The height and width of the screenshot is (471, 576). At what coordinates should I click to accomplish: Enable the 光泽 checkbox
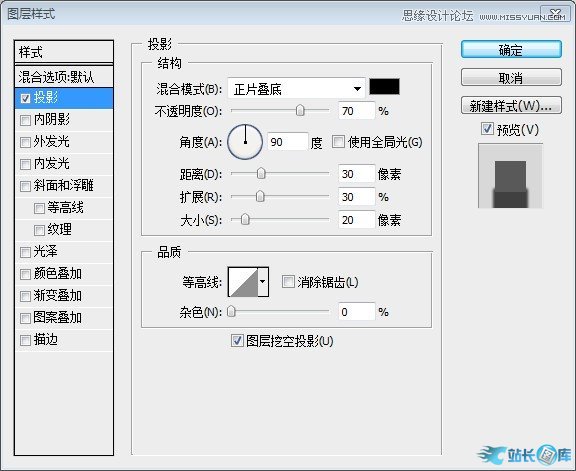click(x=25, y=252)
